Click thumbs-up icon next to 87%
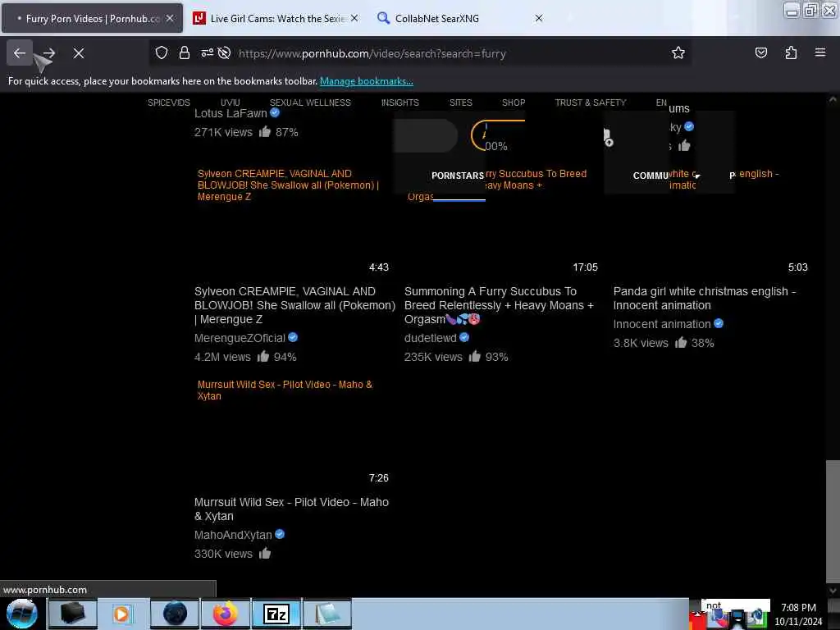840x630 pixels. pyautogui.click(x=265, y=131)
